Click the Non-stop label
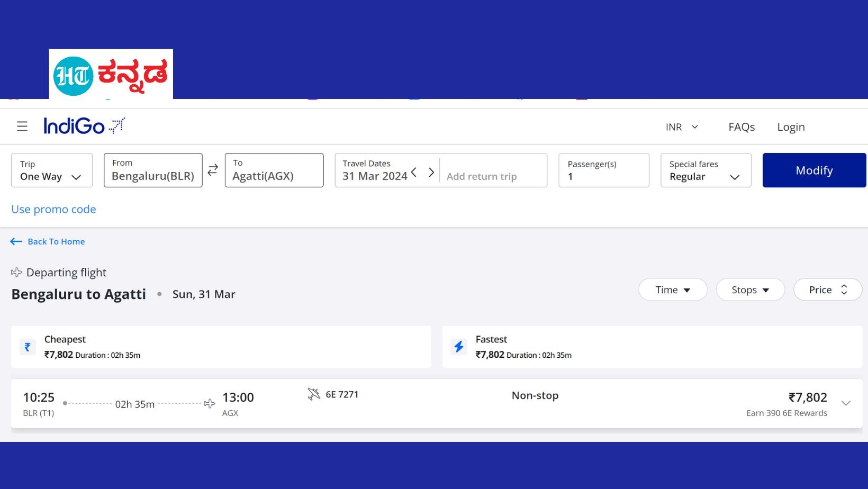This screenshot has width=868, height=489. 535,395
